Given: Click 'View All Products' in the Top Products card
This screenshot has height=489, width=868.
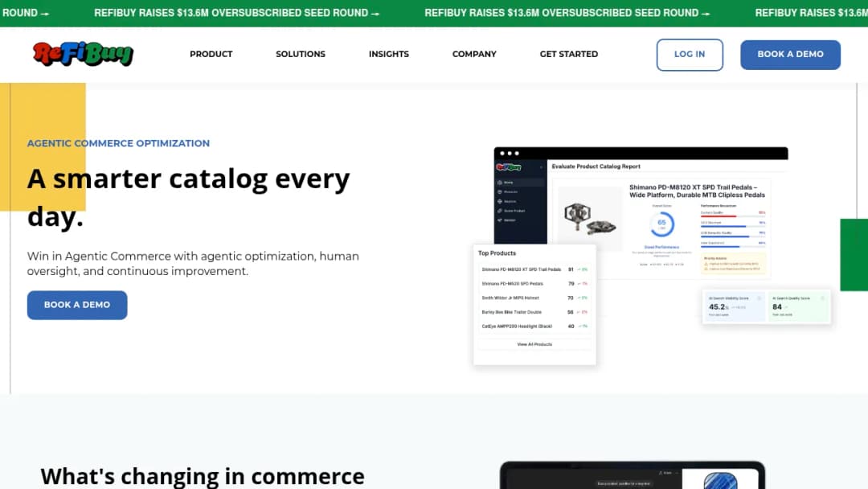Looking at the screenshot, I should click(x=534, y=344).
